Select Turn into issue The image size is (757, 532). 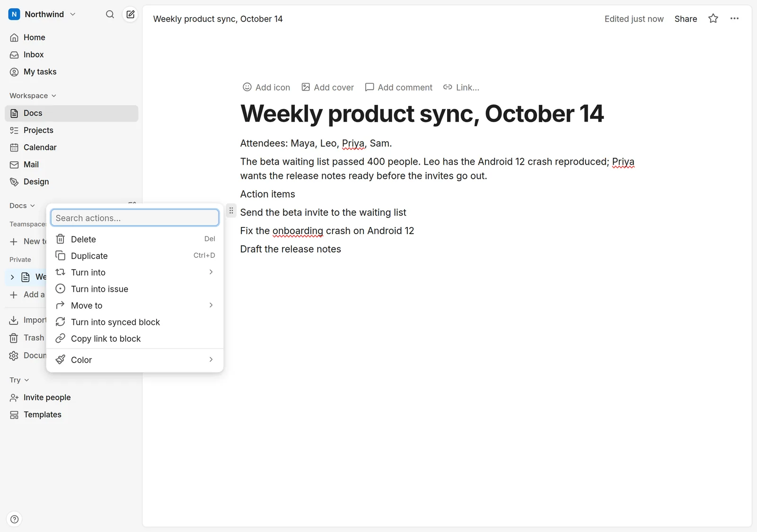click(x=135, y=289)
